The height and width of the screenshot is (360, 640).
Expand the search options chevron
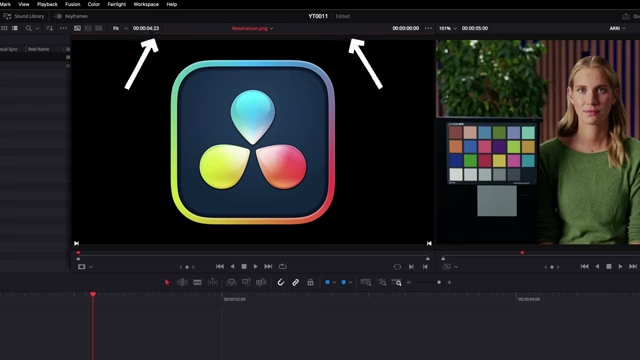(x=37, y=29)
